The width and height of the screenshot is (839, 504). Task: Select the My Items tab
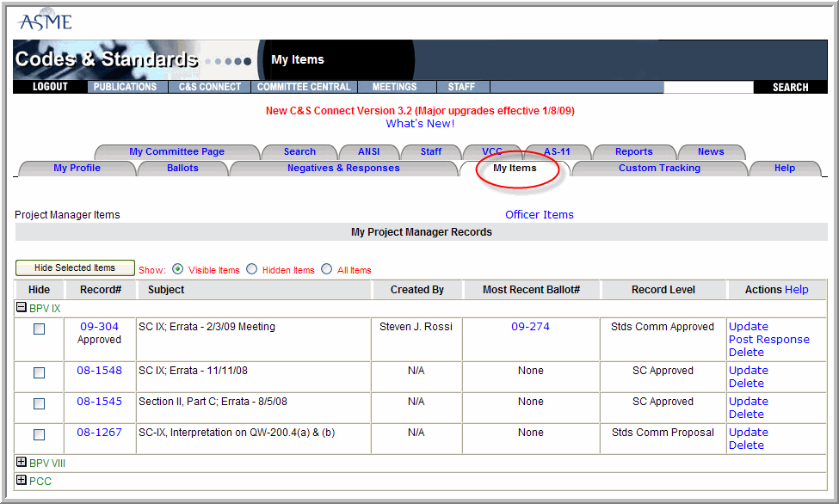(515, 168)
